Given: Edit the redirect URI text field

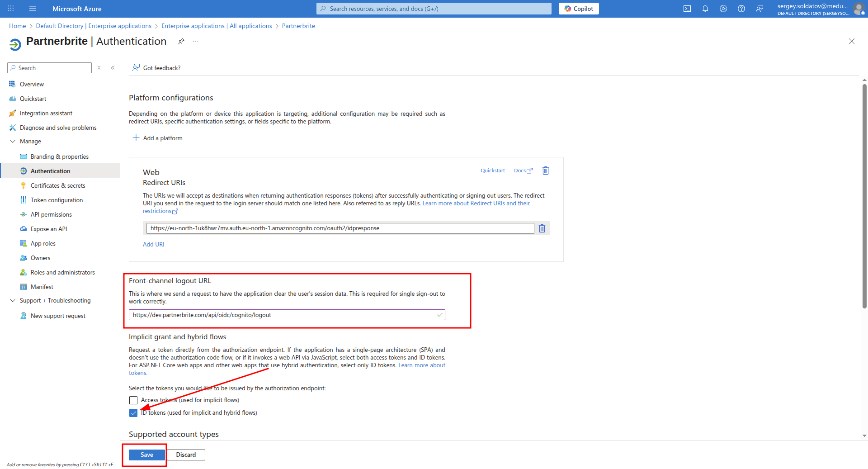Looking at the screenshot, I should pyautogui.click(x=340, y=228).
